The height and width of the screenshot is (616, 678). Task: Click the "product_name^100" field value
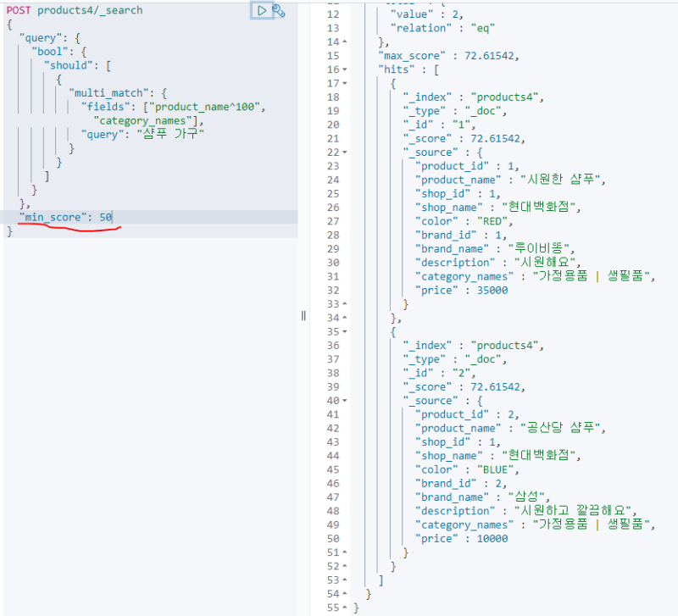click(204, 107)
